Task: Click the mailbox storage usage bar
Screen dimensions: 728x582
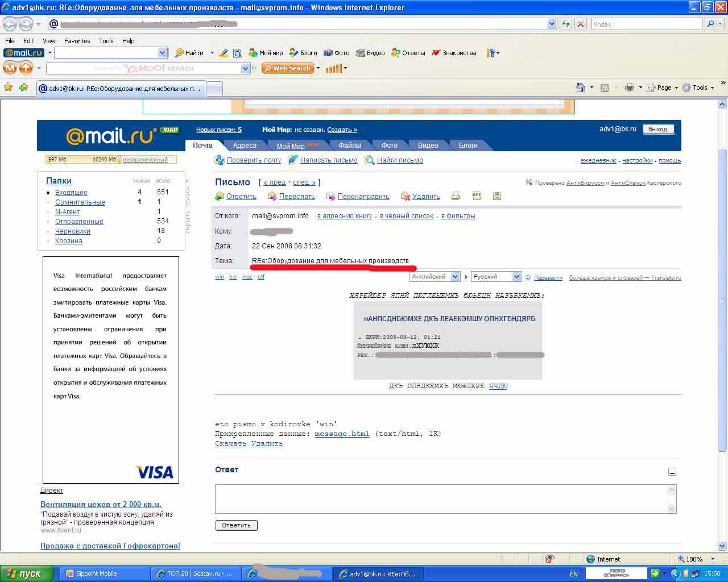Action: (111, 160)
